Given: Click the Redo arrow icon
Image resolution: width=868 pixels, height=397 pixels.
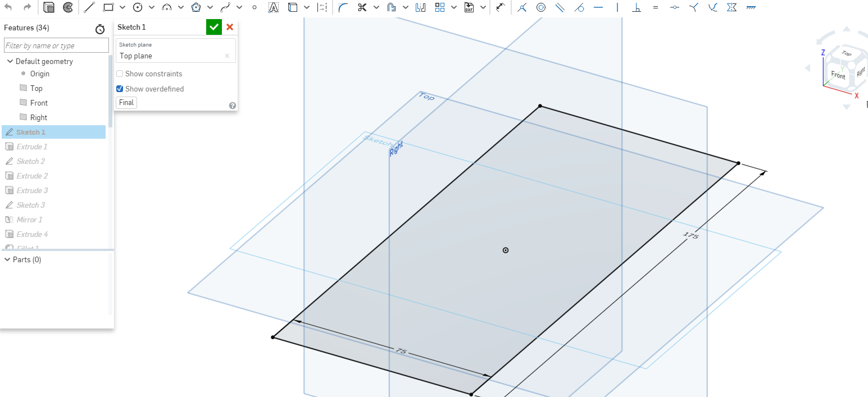Looking at the screenshot, I should 28,7.
